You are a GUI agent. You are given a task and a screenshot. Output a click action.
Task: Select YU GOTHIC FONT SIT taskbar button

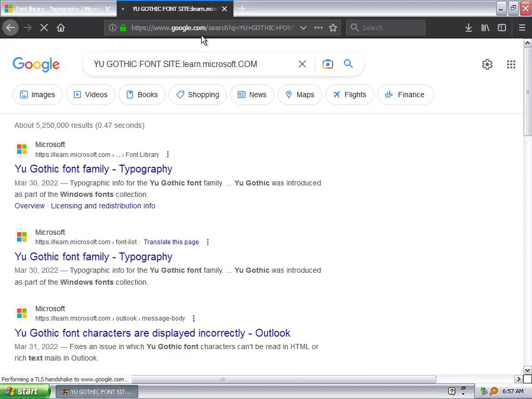(97, 392)
